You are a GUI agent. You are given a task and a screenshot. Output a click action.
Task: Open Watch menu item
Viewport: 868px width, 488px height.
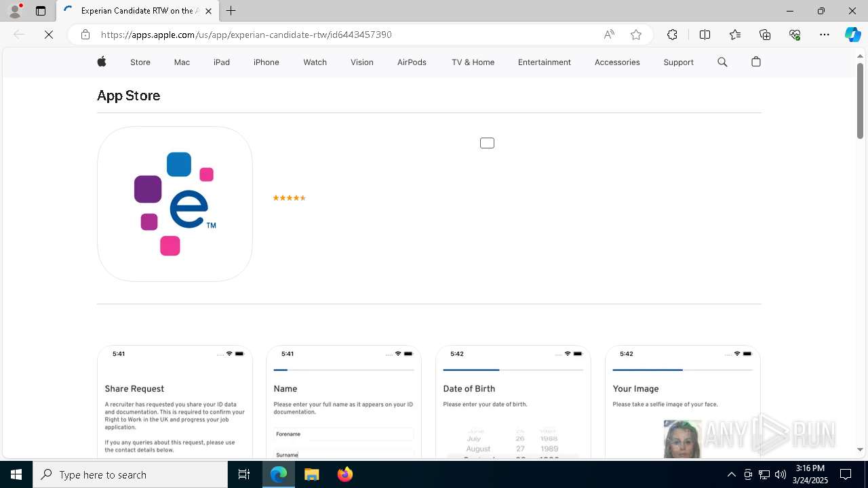[315, 62]
